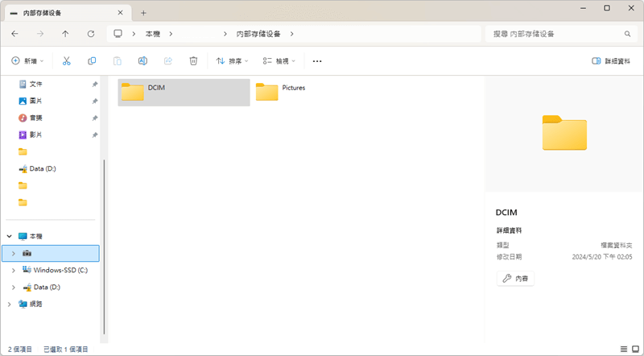Click the PC monitor icon in address bar
The height and width of the screenshot is (356, 644).
click(118, 34)
